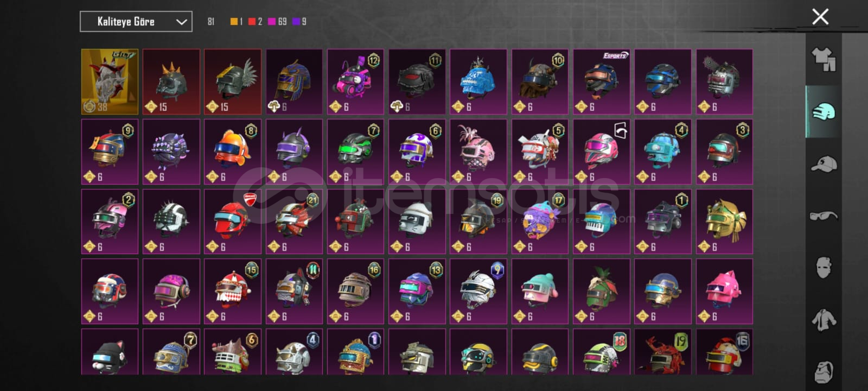Select the winged helmet worth 15
The image size is (868, 391).
(233, 82)
